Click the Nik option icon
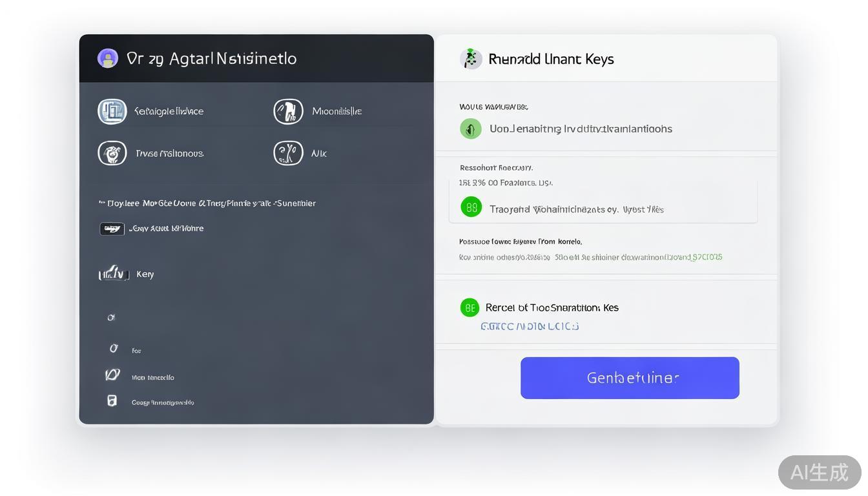Viewport: 868px width, 496px height. (x=288, y=153)
